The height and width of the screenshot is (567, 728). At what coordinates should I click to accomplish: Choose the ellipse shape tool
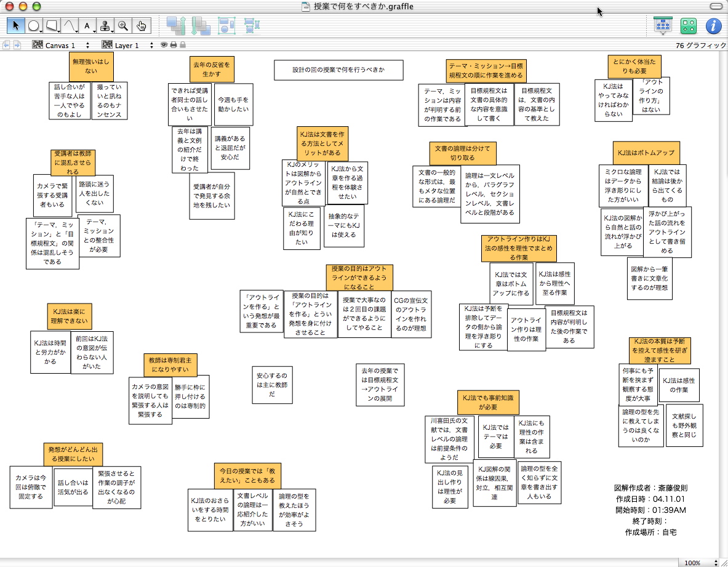tap(34, 26)
